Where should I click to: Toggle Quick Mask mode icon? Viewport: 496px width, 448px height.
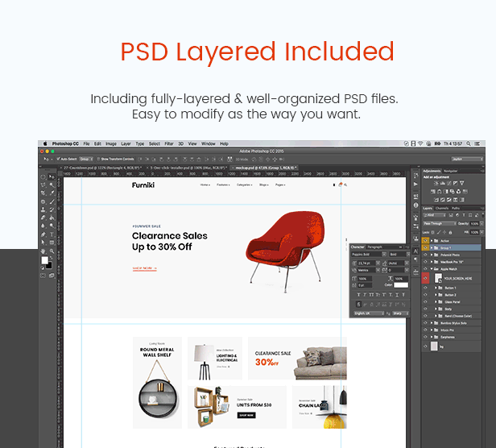(x=43, y=276)
